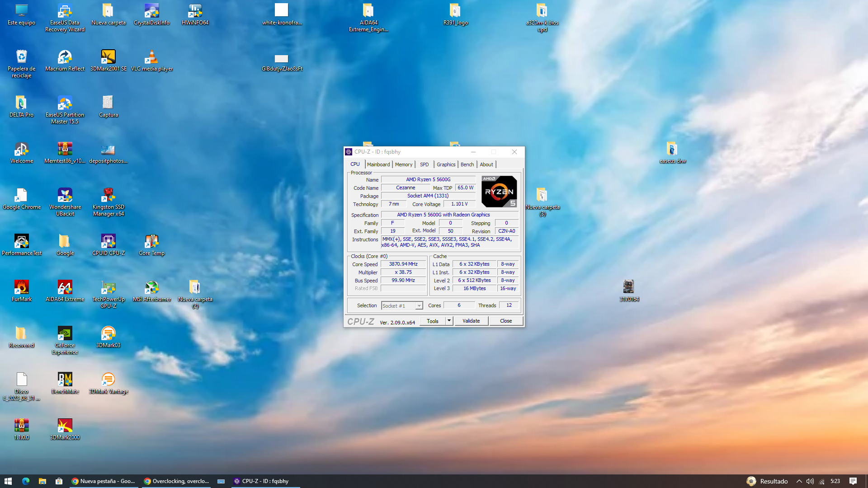Open Microsoft Store from taskbar

pyautogui.click(x=59, y=481)
